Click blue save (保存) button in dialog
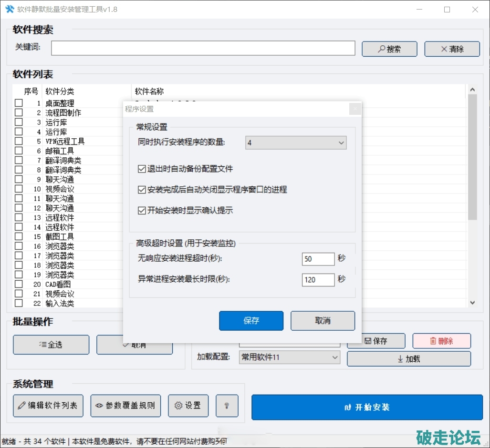This screenshot has height=448, width=490. tap(251, 321)
